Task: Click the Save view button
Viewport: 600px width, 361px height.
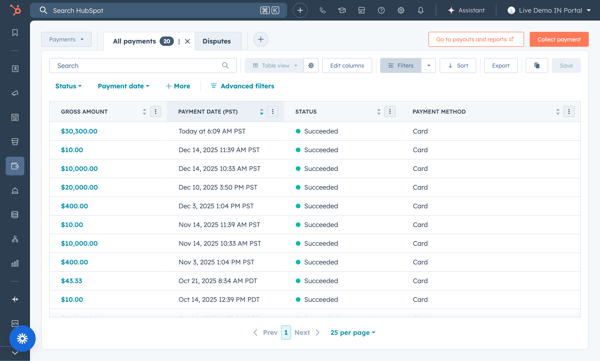Action: click(566, 65)
